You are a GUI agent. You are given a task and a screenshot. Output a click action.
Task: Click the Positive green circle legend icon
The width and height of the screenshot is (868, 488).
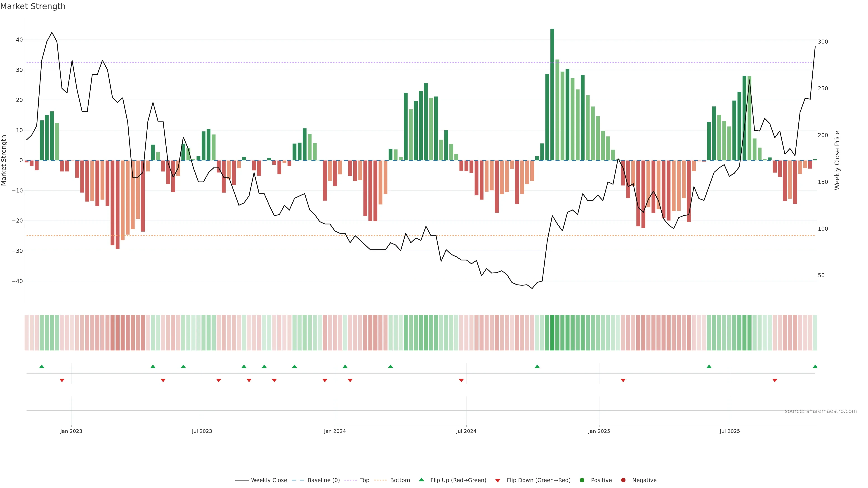coord(582,480)
